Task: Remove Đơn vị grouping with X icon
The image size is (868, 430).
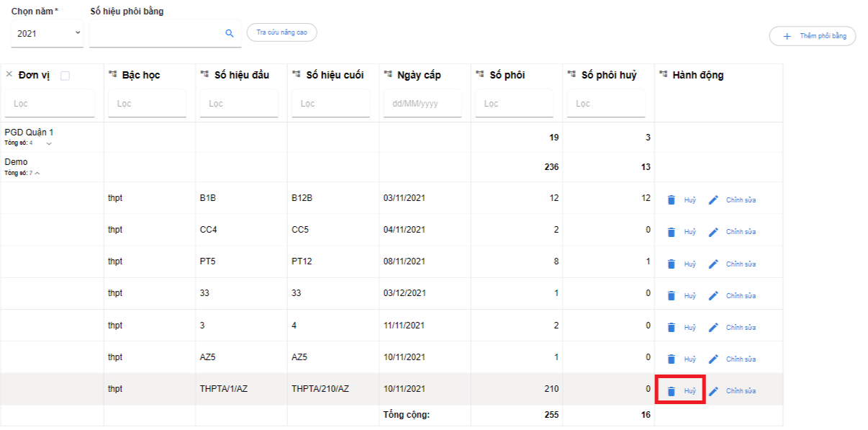Action: (x=9, y=75)
